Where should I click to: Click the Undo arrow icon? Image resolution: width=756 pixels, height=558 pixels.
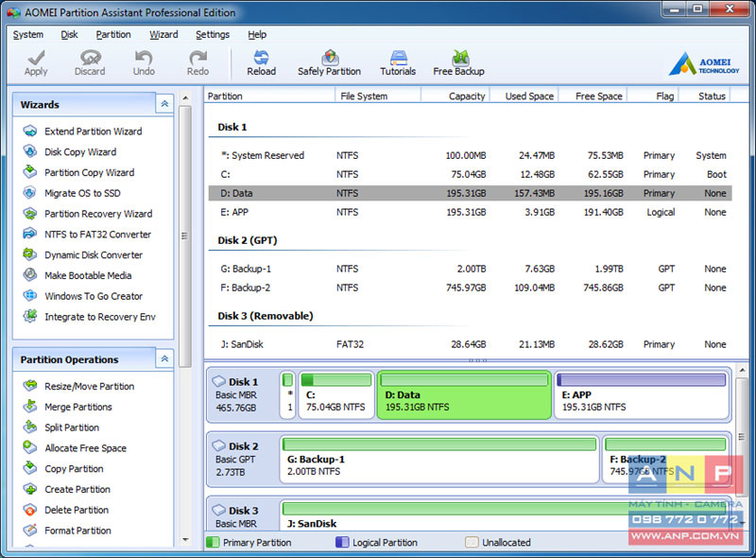tap(144, 58)
